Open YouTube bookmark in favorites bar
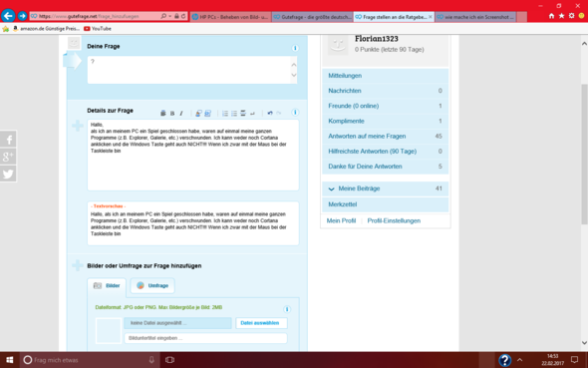Image resolution: width=588 pixels, height=368 pixels. pyautogui.click(x=98, y=29)
